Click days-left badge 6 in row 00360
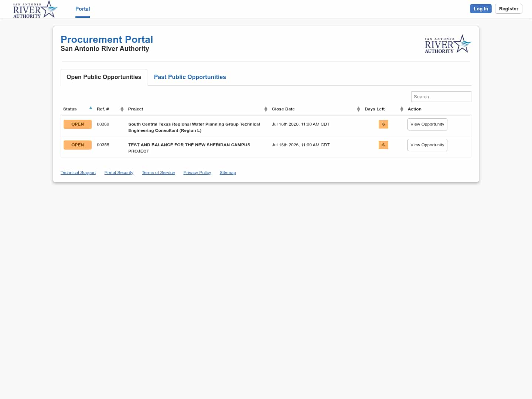This screenshot has width=532, height=399. [x=383, y=124]
